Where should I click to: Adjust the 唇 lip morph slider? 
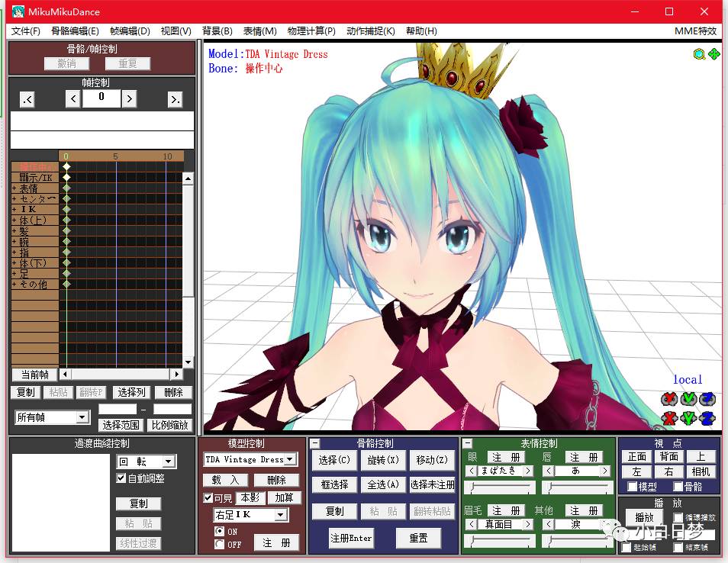click(578, 487)
